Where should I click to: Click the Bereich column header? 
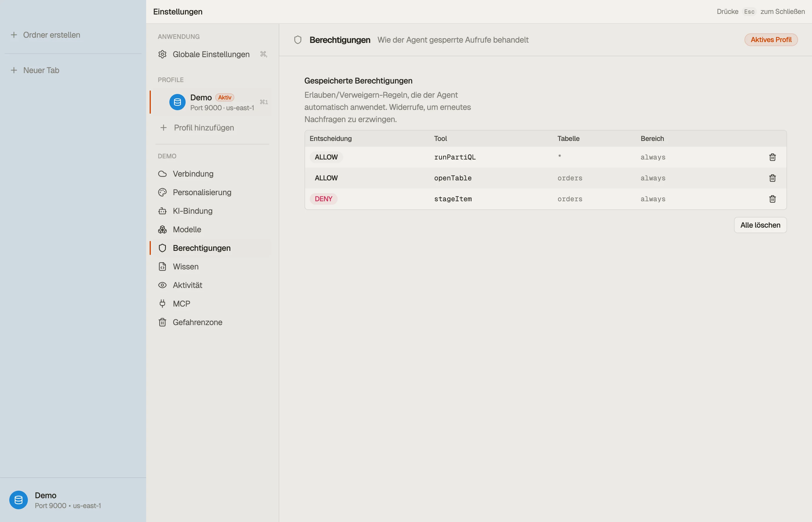tap(652, 139)
